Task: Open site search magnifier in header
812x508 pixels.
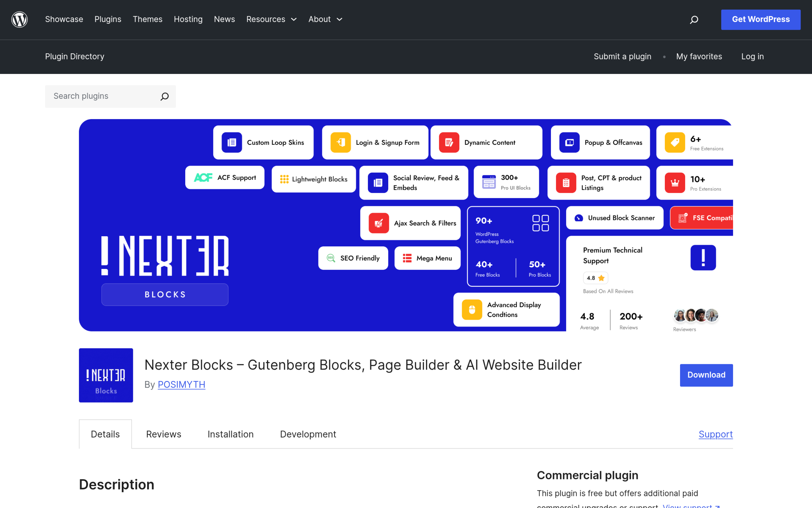Action: click(x=694, y=20)
